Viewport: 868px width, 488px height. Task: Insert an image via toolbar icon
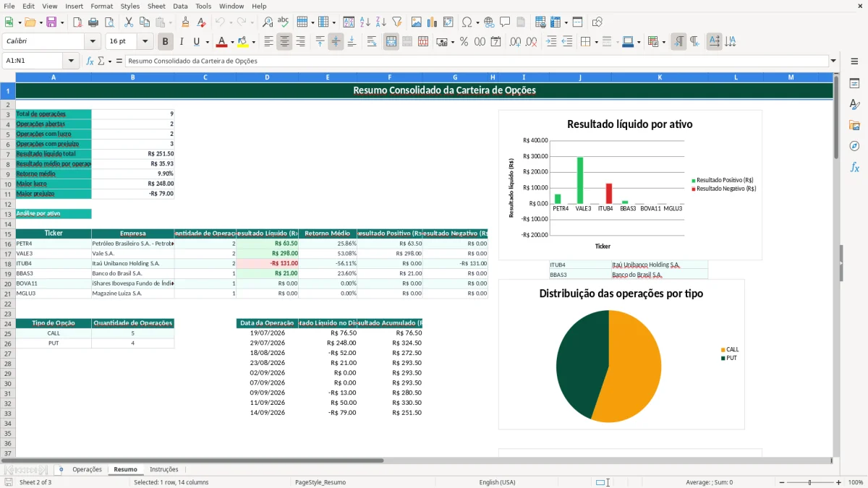(417, 22)
